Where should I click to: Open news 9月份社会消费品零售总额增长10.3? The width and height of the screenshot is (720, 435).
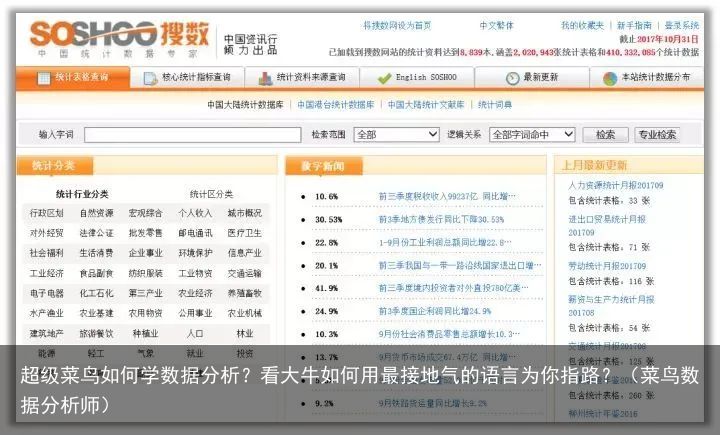[449, 334]
